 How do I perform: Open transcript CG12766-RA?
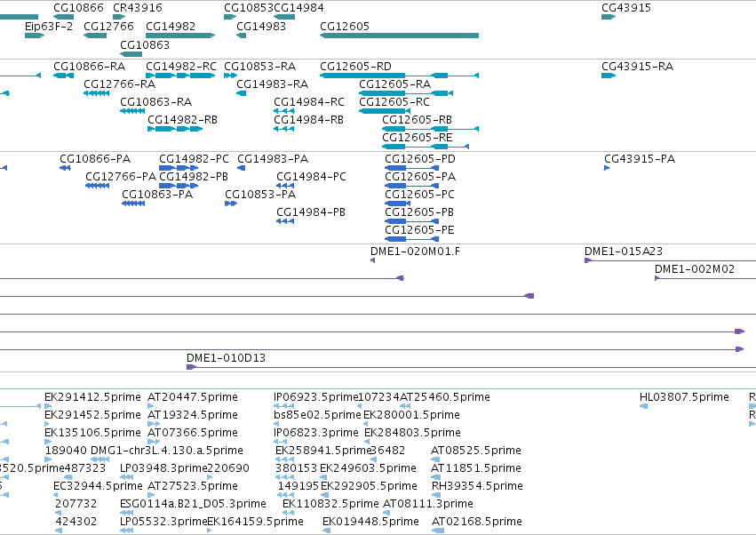click(x=120, y=84)
